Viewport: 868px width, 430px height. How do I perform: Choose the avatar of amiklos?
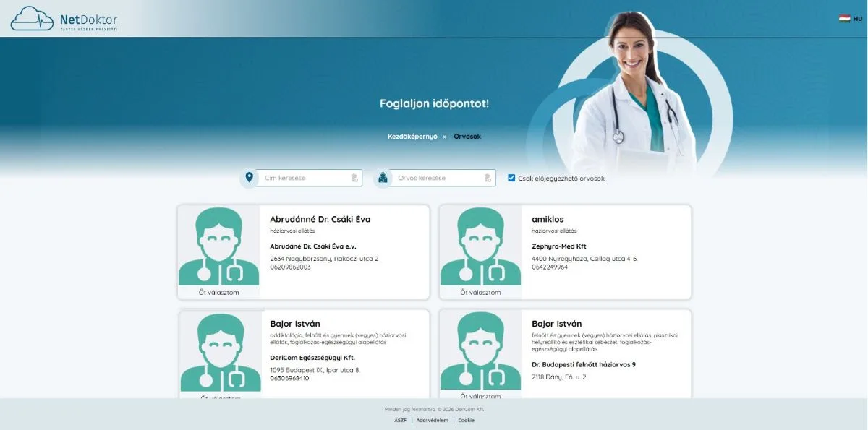pyautogui.click(x=480, y=246)
